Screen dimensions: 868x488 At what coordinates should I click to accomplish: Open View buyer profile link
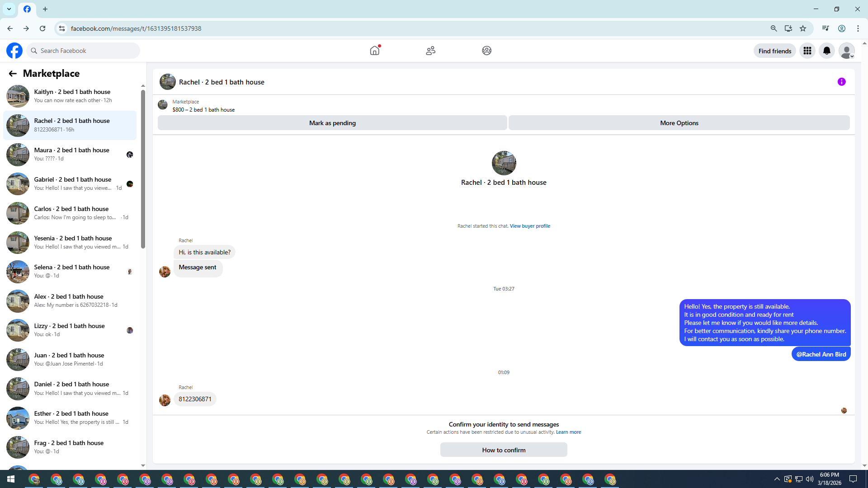pyautogui.click(x=530, y=226)
